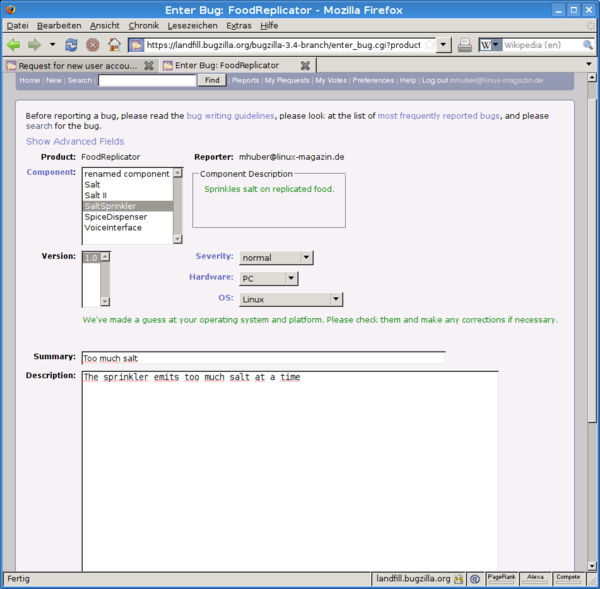600x589 pixels.
Task: Open the Severity dropdown
Action: (276, 258)
